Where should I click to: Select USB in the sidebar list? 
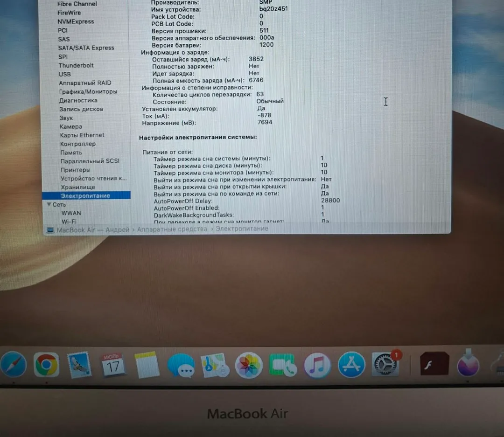64,74
